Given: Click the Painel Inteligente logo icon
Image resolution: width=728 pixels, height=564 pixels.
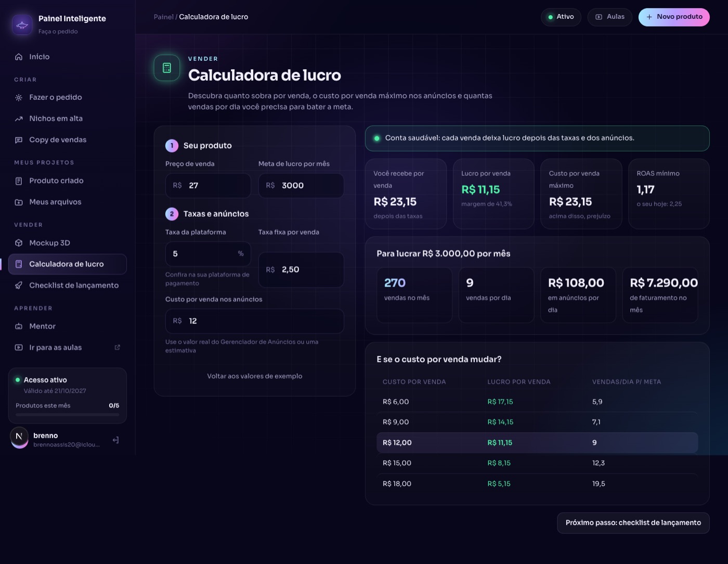Looking at the screenshot, I should coord(22,24).
